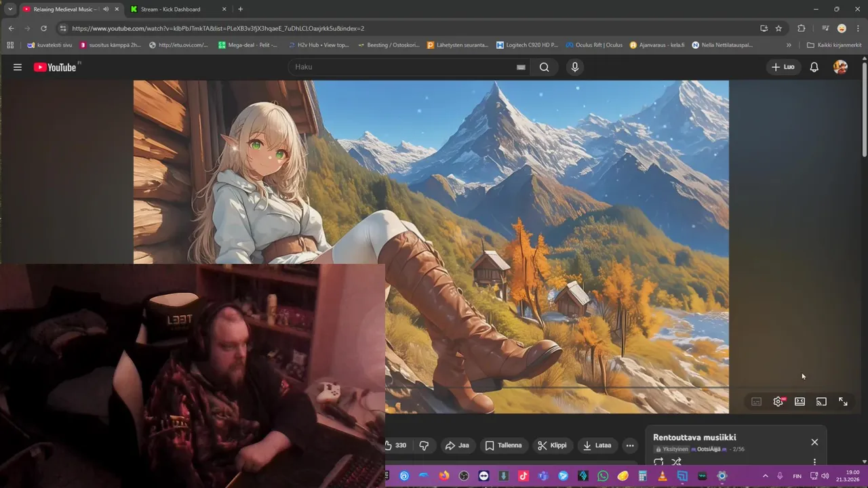Open YouTube guide hamburger menu
Screen dimensions: 868x488
tap(18, 67)
